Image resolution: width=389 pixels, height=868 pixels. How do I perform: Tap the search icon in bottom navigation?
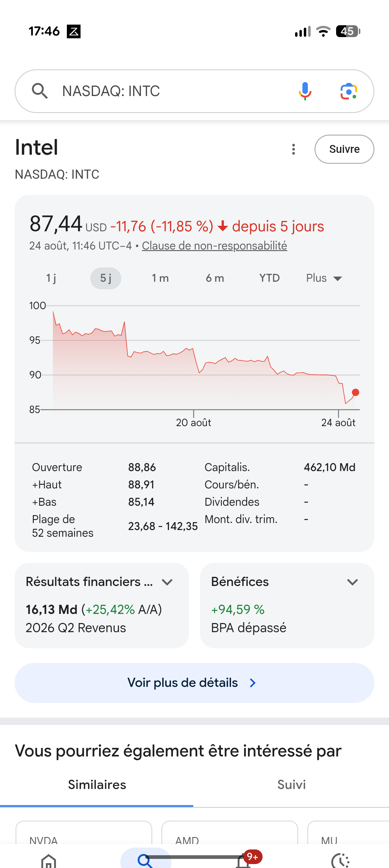[146, 861]
